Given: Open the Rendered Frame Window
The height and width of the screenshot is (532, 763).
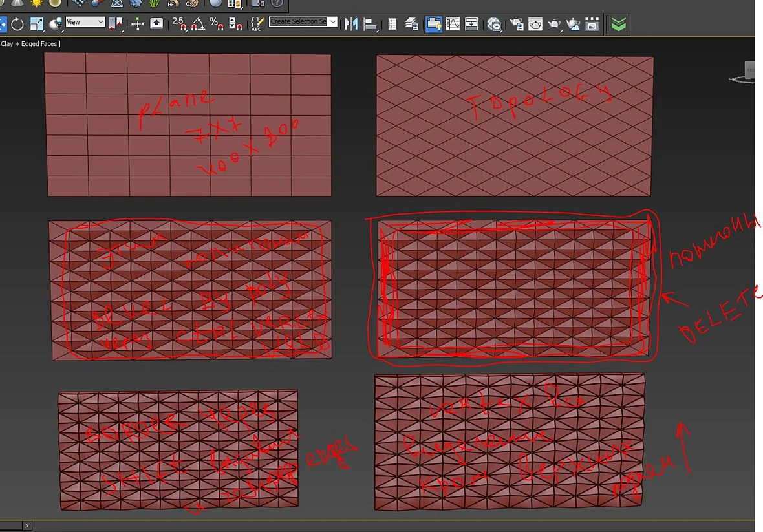Looking at the screenshot, I should pos(535,24).
